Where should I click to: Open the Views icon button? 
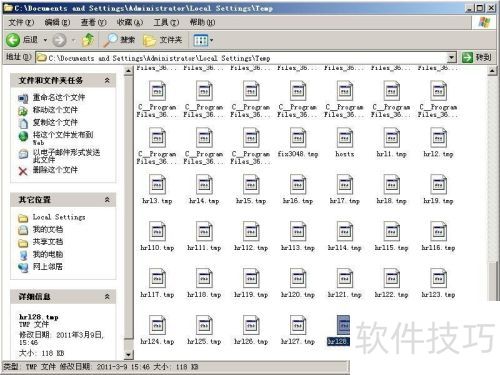(x=201, y=40)
